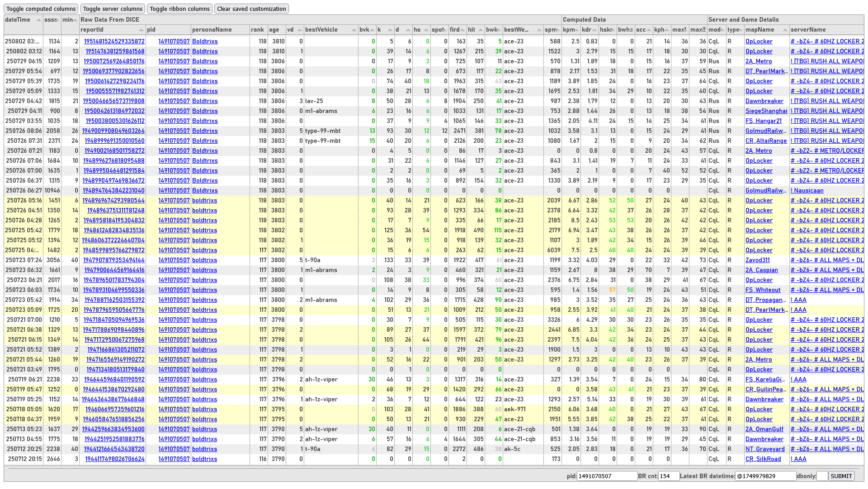Image resolution: width=868 pixels, height=489 pixels.
Task: Click the sort arrow in hit header
Action: point(481,30)
